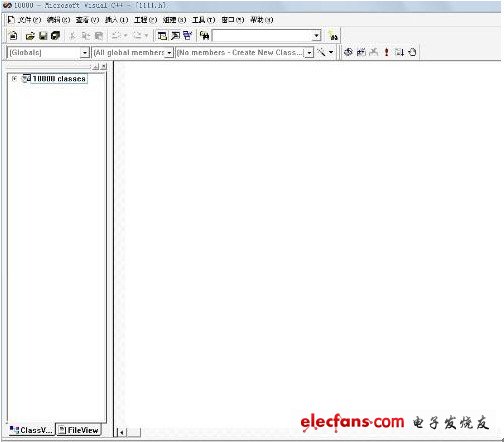This screenshot has width=504, height=442.
Task: Open the Globals class dropdown
Action: click(x=85, y=53)
